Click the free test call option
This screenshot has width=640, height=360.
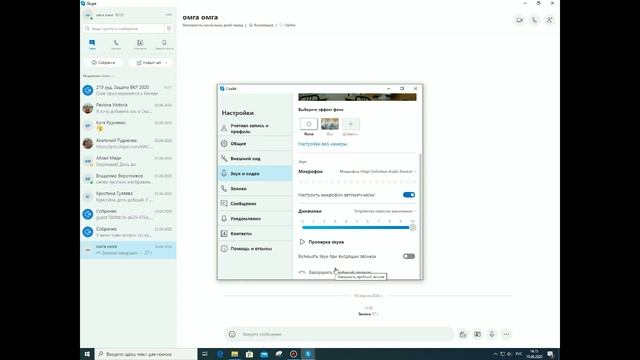click(335, 272)
